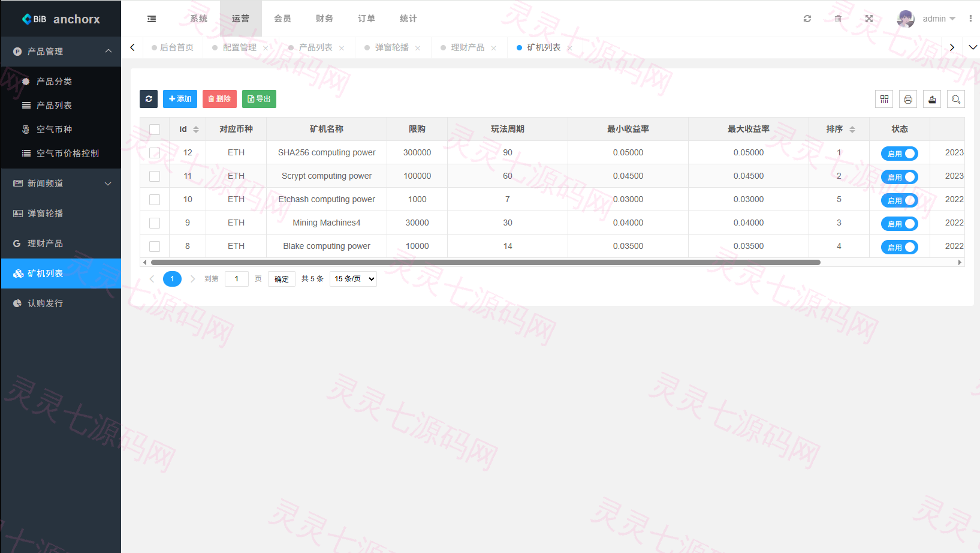Screen dimensions: 980x553
Task: Open the 系统 top menu
Action: 199,19
